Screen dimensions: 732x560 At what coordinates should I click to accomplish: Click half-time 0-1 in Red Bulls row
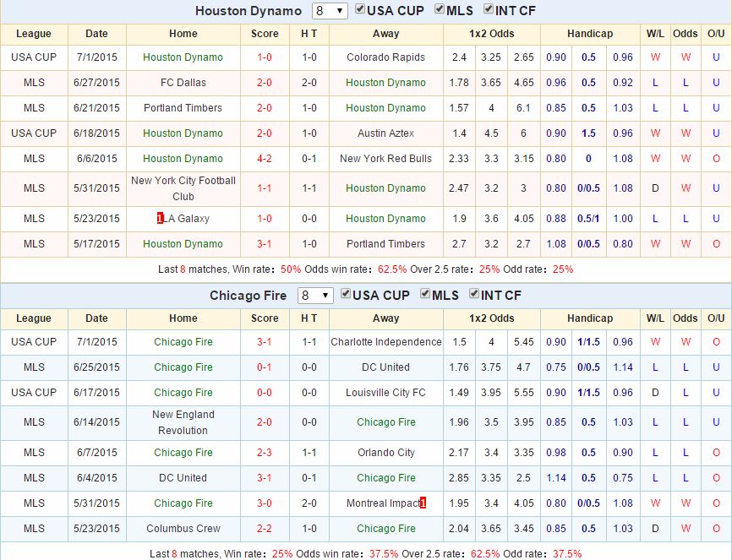click(x=309, y=159)
